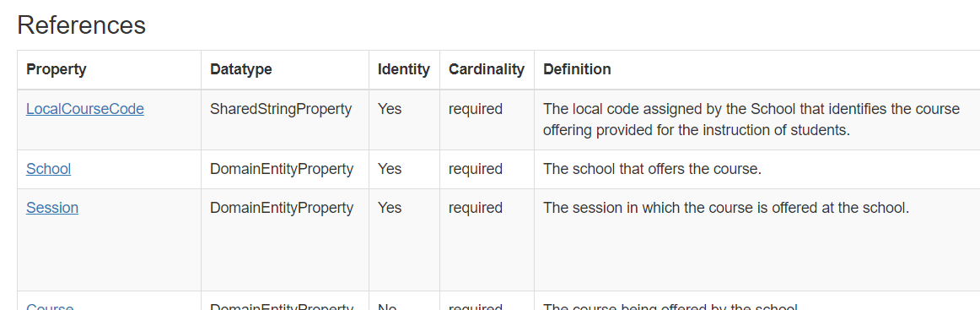
Task: Click the partially visible Course link
Action: click(50, 307)
